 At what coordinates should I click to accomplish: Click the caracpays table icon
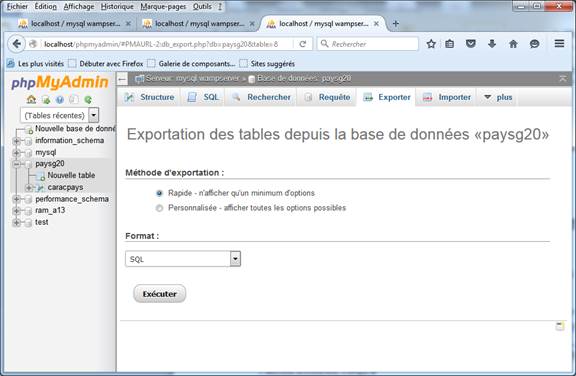40,188
